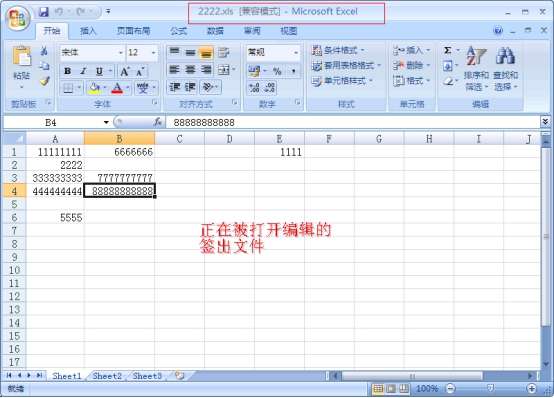
Task: Save the workbook with the floppy icon
Action: (x=43, y=12)
